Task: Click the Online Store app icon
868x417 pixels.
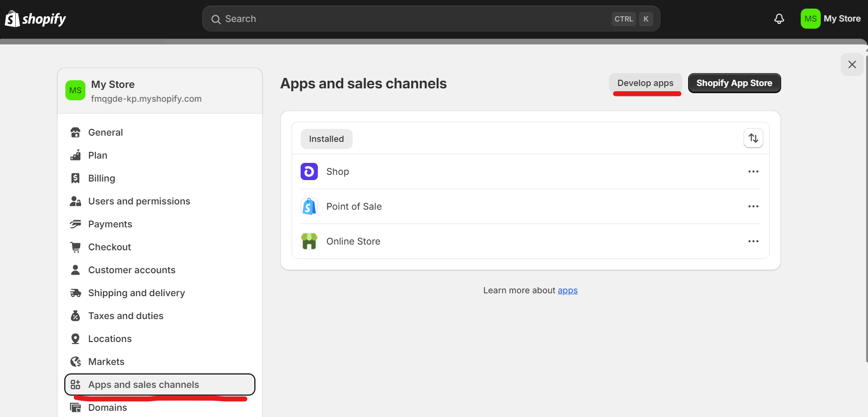Action: pyautogui.click(x=309, y=241)
